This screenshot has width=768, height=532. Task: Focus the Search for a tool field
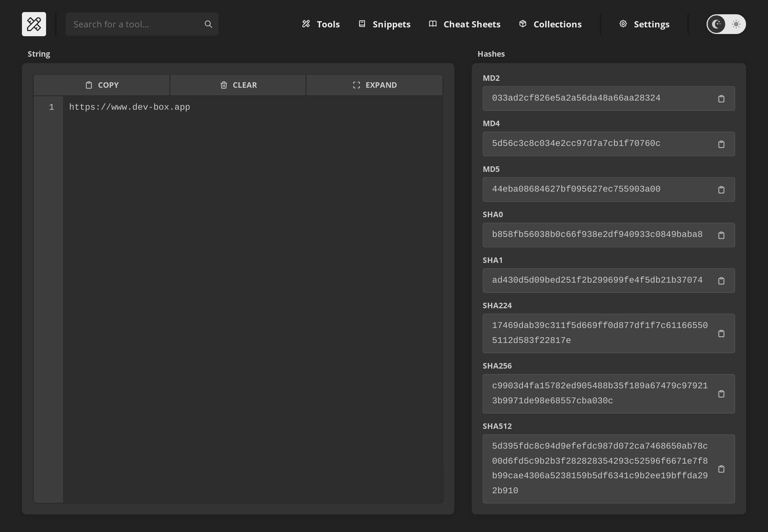tap(142, 24)
